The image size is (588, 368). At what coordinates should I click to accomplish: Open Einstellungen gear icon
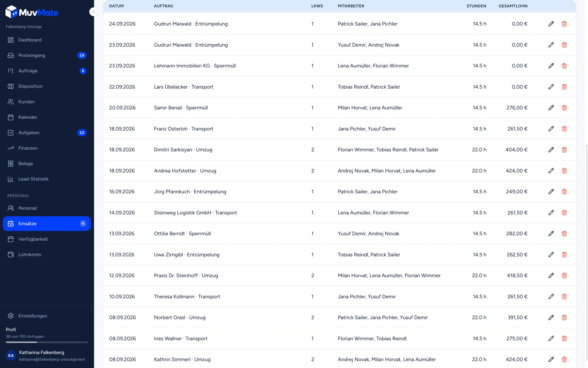point(11,316)
